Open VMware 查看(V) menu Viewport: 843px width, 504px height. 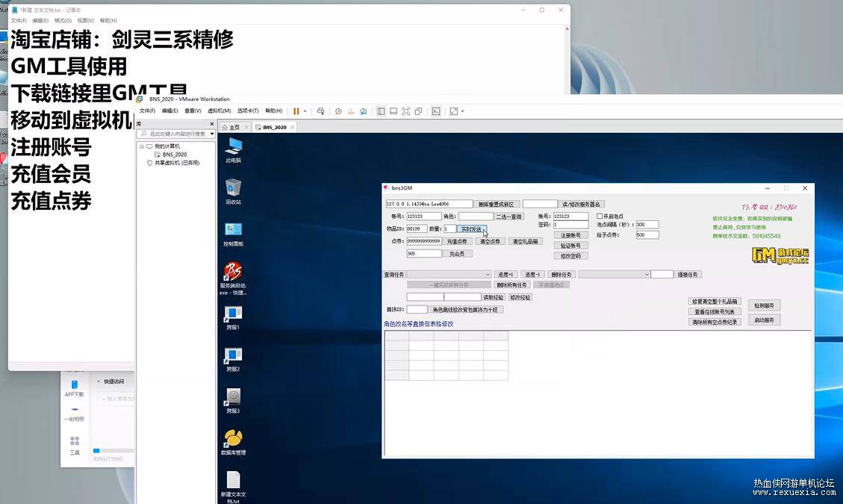pyautogui.click(x=193, y=111)
